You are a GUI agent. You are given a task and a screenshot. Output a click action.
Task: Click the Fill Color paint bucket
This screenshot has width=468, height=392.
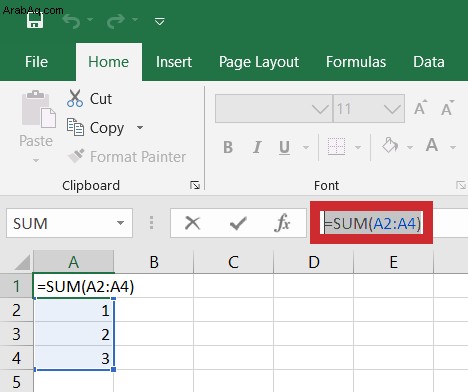click(x=390, y=145)
